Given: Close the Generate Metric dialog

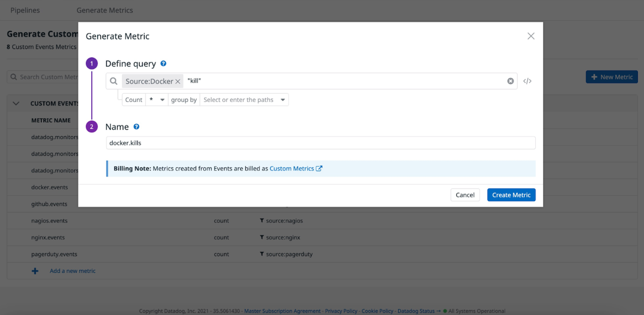Looking at the screenshot, I should (531, 36).
